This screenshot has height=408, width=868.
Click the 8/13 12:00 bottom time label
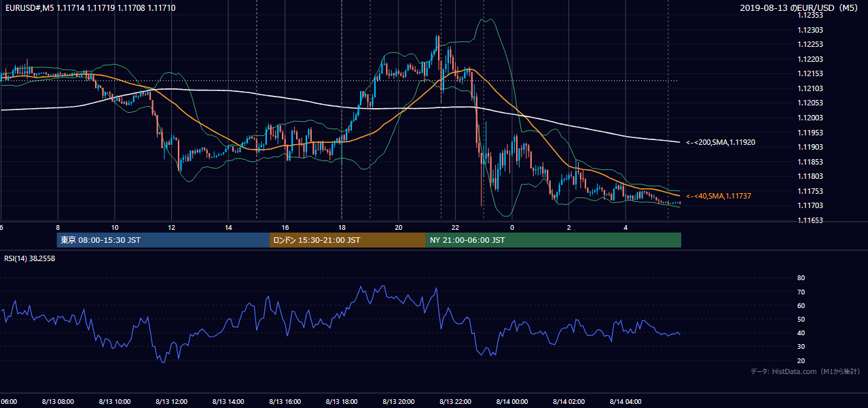(171, 402)
